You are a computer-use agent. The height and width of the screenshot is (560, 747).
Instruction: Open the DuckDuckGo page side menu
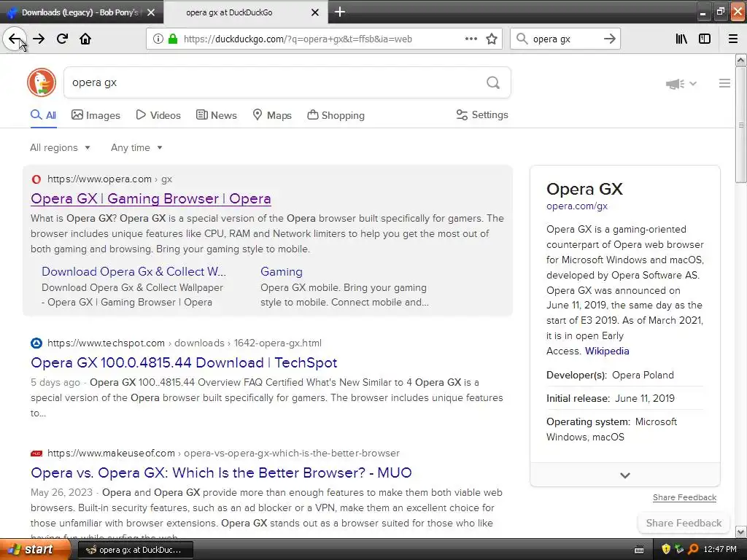tap(724, 83)
